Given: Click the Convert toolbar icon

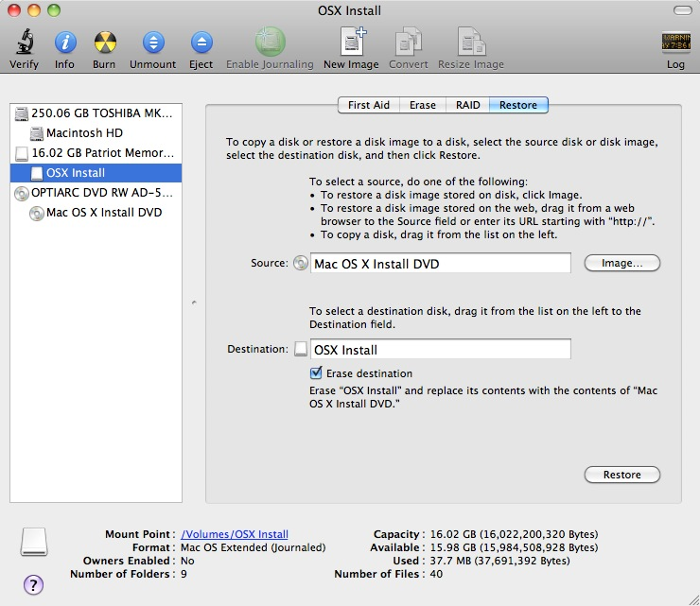Looking at the screenshot, I should click(408, 42).
